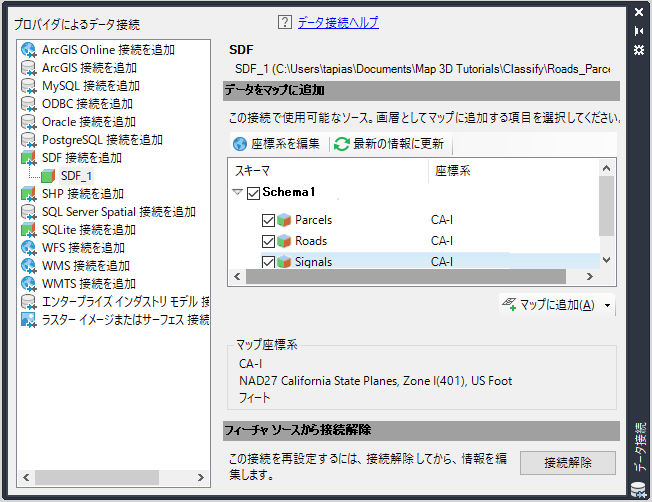This screenshot has width=652, height=502.
Task: Click the ArcGIS Online connection globe icon
Action: coord(29,49)
